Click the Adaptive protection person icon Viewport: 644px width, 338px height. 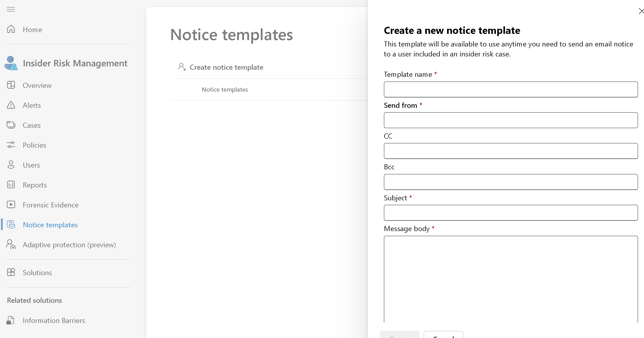pos(11,244)
